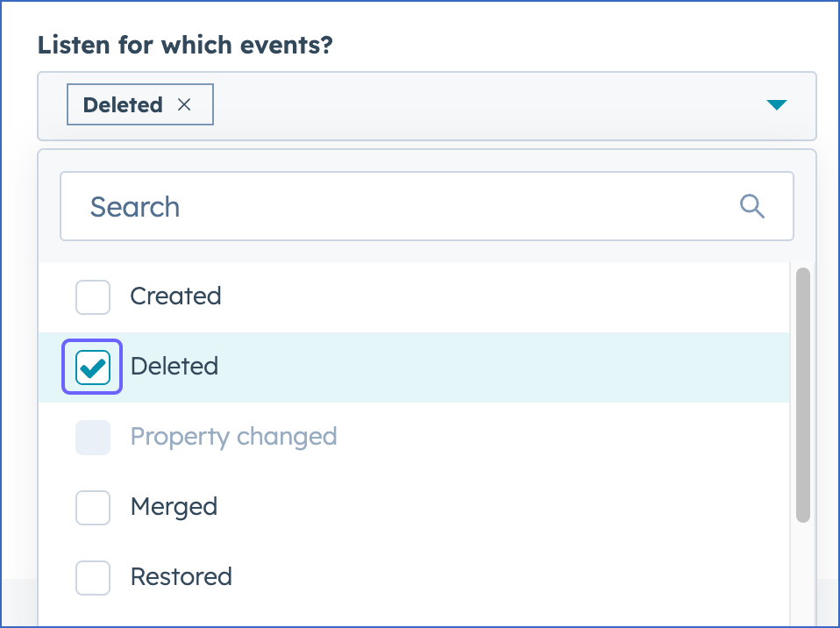
Task: Select the Merged list option
Action: tap(173, 507)
